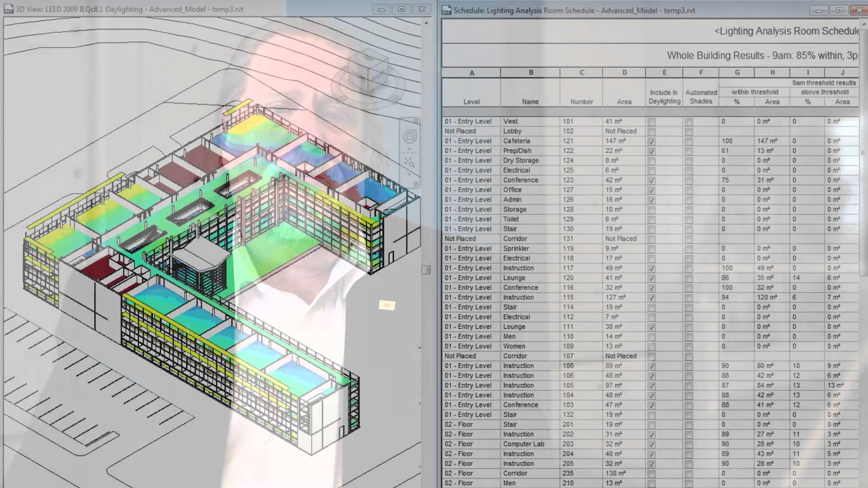
Task: Maximize the 3D View window
Action: click(401, 9)
